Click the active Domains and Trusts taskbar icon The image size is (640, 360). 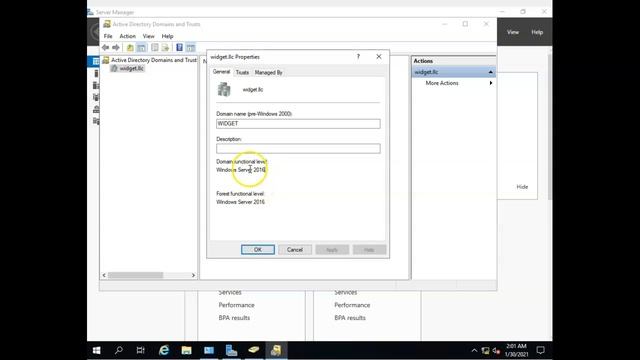coord(276,350)
